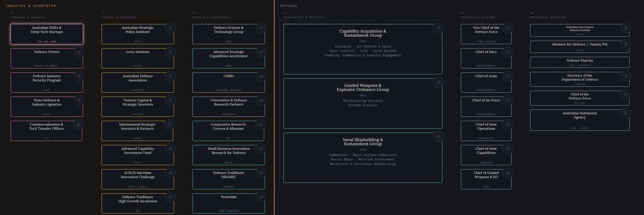The width and height of the screenshot is (644, 215).
Task: Open arrow icon on Defence Primes card
Action: 79,52
